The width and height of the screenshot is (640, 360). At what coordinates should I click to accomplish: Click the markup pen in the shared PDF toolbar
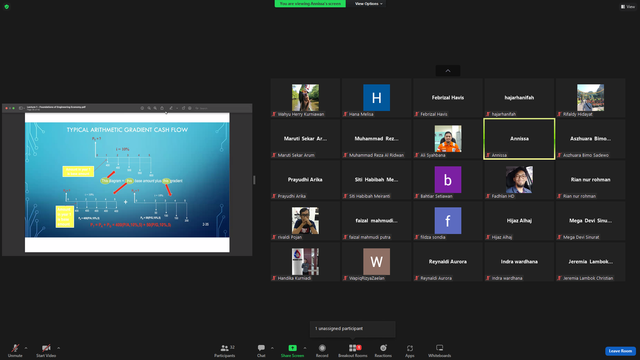[x=171, y=108]
